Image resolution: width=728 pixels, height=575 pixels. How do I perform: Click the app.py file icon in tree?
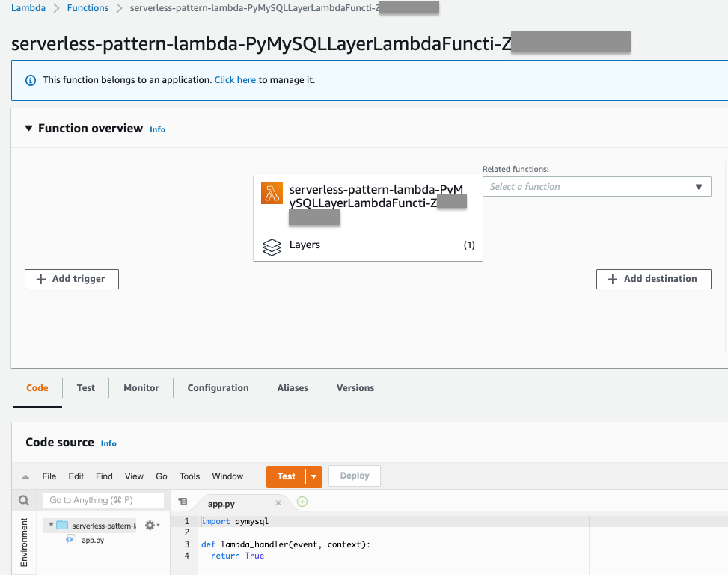click(70, 540)
